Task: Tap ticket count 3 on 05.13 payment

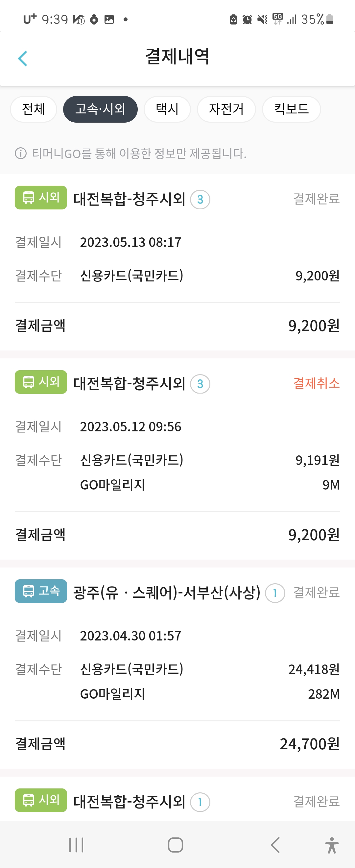Action: pos(200,200)
